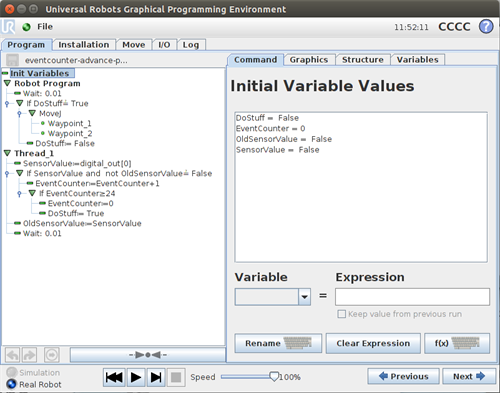Select the DoStuff≔ True node
This screenshot has height=393, width=500.
76,213
